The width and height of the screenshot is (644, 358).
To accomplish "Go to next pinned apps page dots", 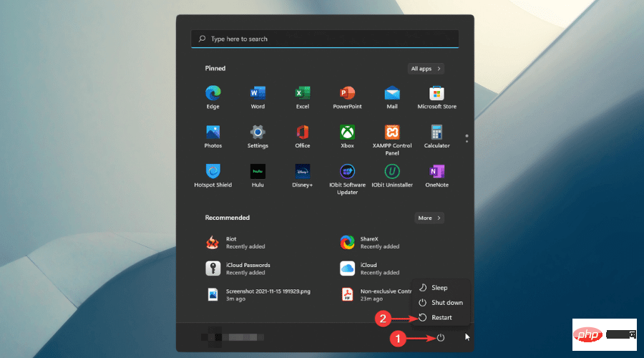I will tap(467, 138).
